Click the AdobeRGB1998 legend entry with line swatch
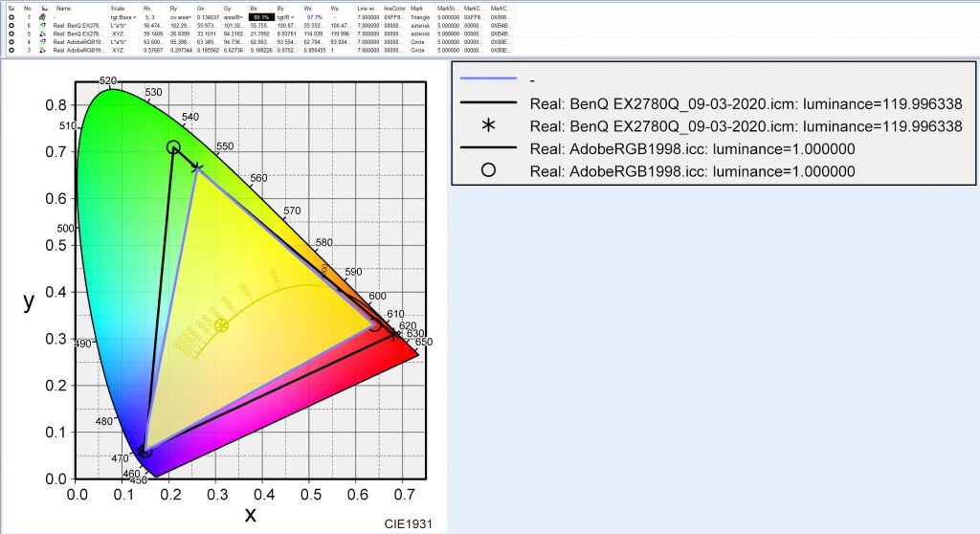The image size is (980, 534). point(657,149)
